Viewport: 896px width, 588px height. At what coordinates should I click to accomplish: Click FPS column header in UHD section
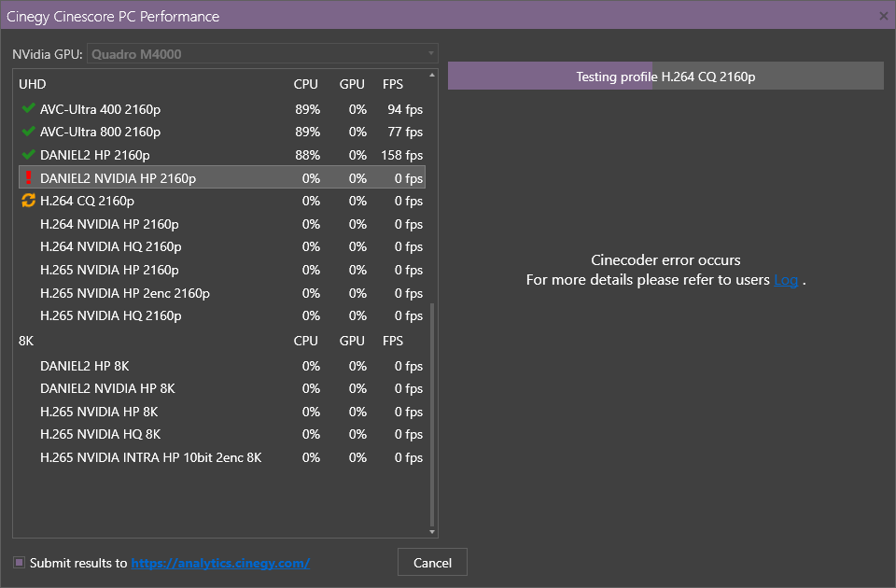point(393,84)
